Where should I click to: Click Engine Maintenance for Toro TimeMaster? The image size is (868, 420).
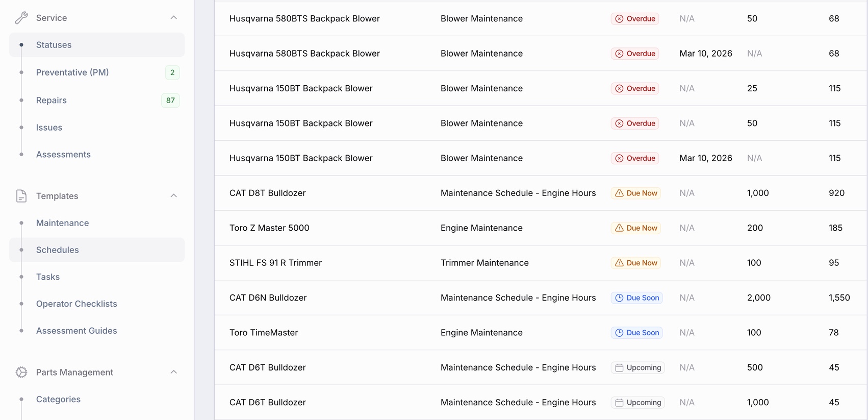(x=481, y=333)
